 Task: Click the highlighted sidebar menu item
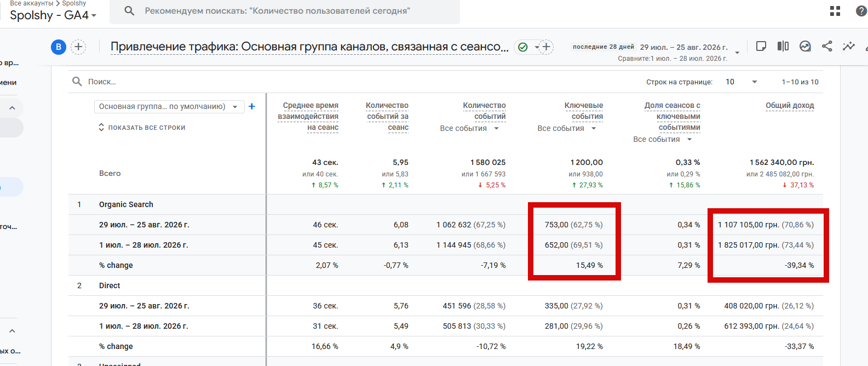pyautogui.click(x=12, y=187)
